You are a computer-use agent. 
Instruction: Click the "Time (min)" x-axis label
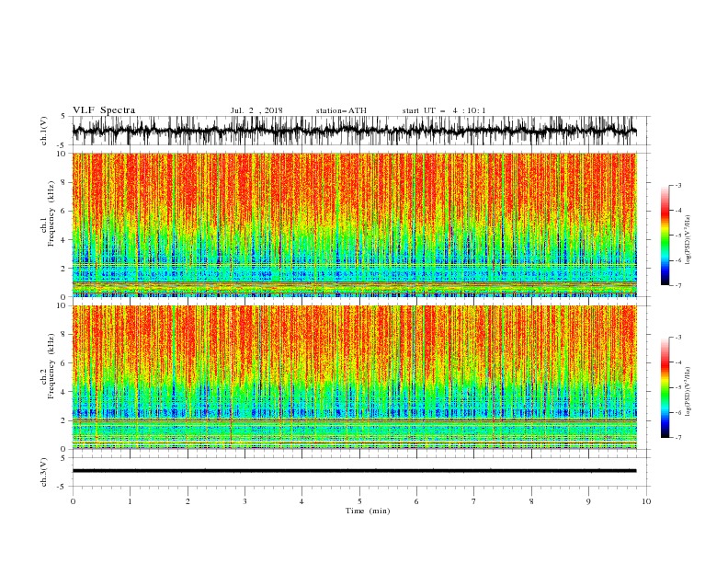point(368,511)
